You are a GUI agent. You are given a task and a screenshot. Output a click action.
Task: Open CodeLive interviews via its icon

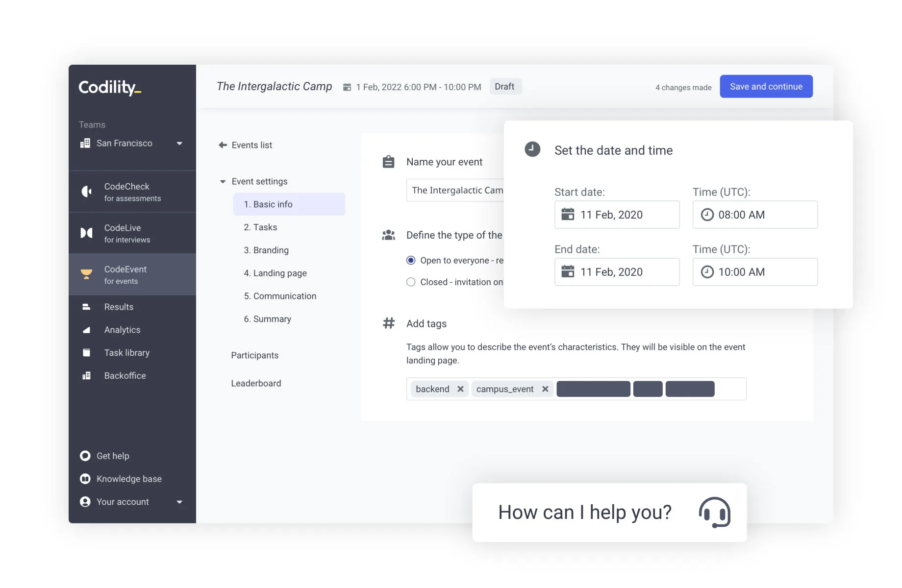pos(86,233)
